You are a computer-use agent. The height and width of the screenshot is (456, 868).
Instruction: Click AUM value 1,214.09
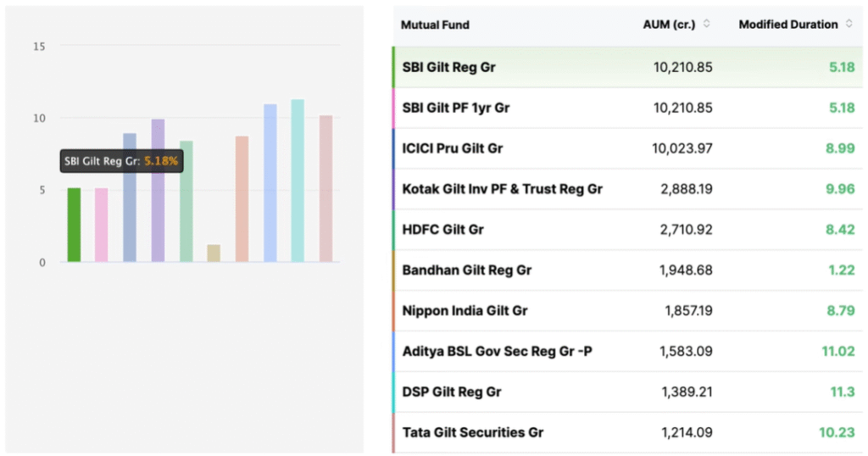[687, 433]
